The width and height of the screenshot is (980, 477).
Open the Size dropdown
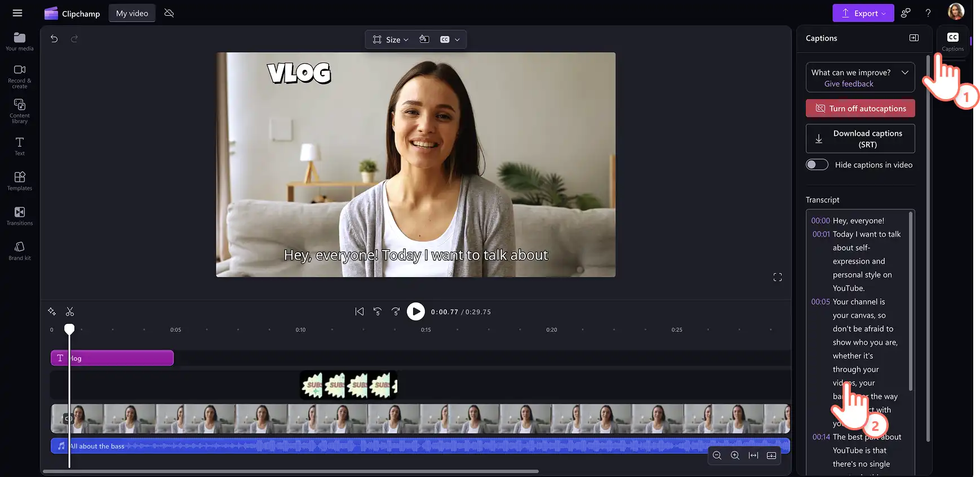(391, 39)
